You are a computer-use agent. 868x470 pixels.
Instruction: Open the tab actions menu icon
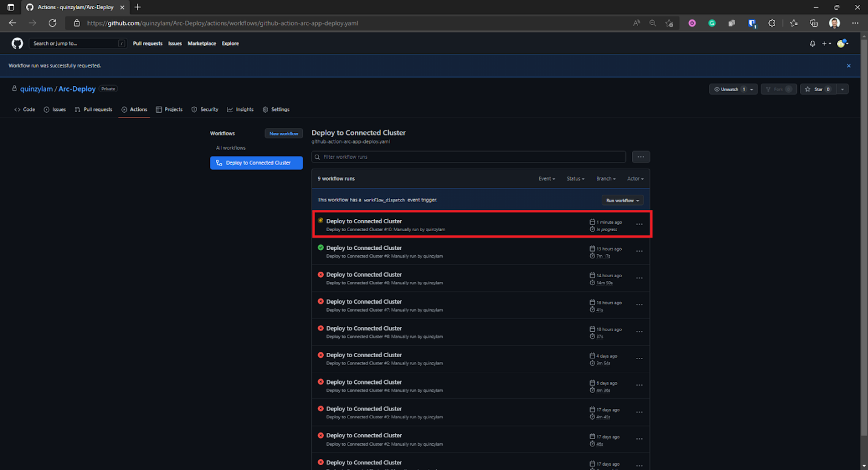click(x=10, y=7)
